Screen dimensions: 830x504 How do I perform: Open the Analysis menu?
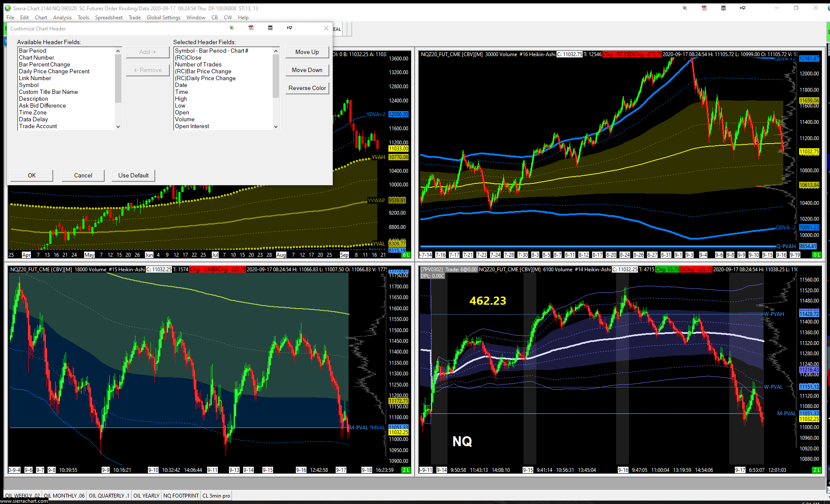pos(62,18)
